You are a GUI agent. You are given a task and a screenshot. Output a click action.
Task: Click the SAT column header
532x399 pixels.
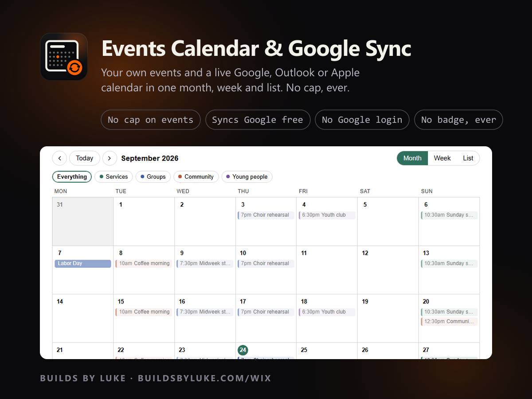[365, 191]
